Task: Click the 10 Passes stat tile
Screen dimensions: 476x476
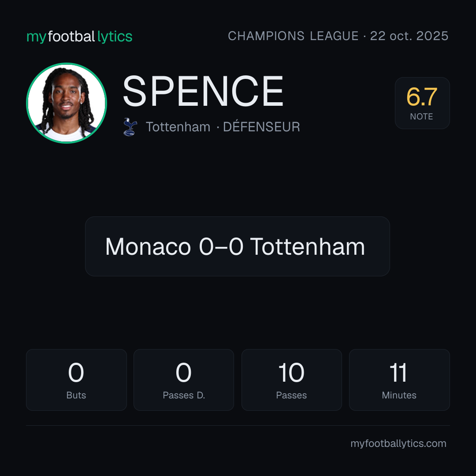Action: 291,380
